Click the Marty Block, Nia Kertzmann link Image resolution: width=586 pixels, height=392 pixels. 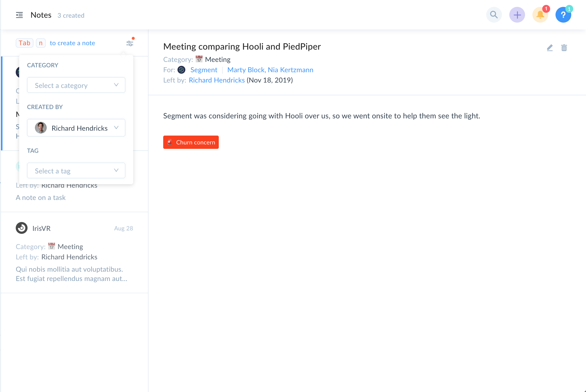(x=270, y=70)
